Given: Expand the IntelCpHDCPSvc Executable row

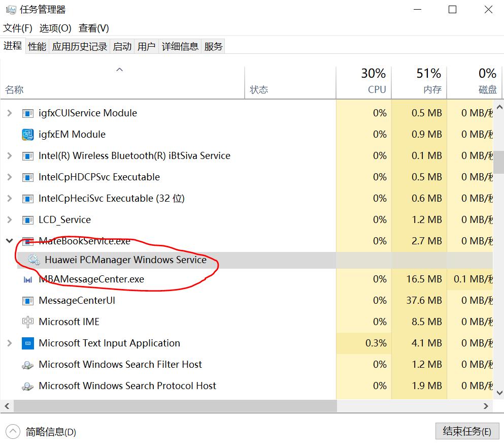Looking at the screenshot, I should click(10, 177).
